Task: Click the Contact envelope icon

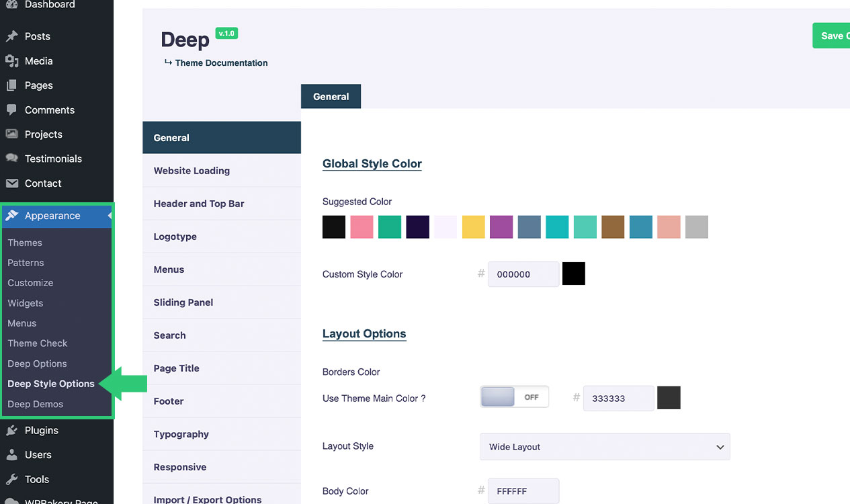Action: click(x=11, y=183)
